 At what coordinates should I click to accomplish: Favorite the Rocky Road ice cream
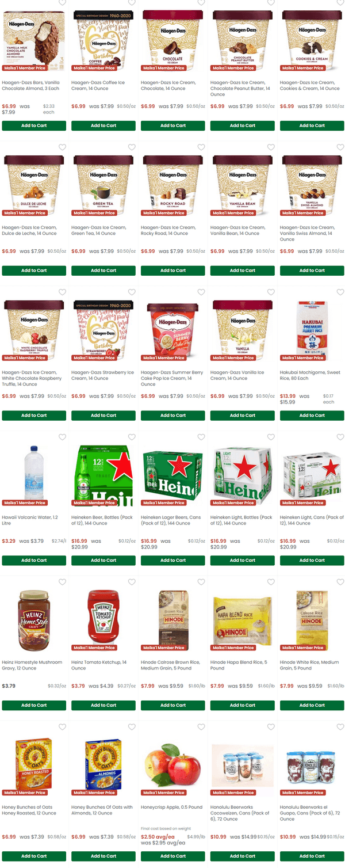point(201,147)
